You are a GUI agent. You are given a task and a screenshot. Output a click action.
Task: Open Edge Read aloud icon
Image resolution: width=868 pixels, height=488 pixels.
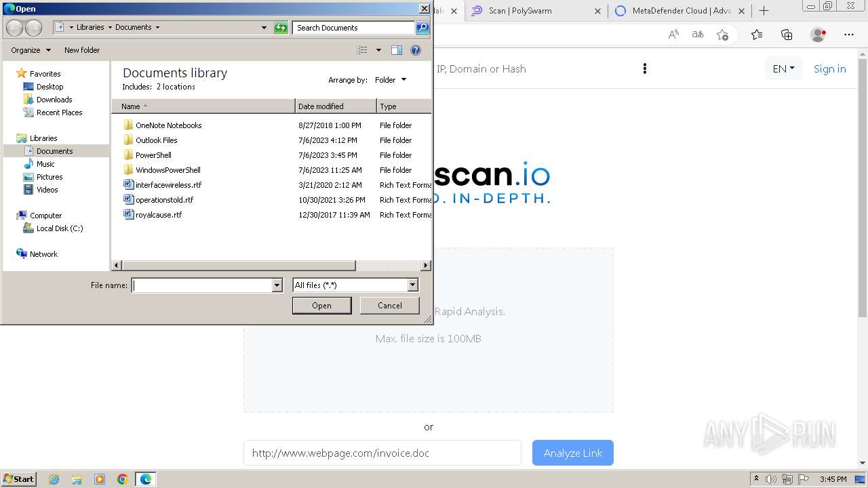[x=673, y=35]
